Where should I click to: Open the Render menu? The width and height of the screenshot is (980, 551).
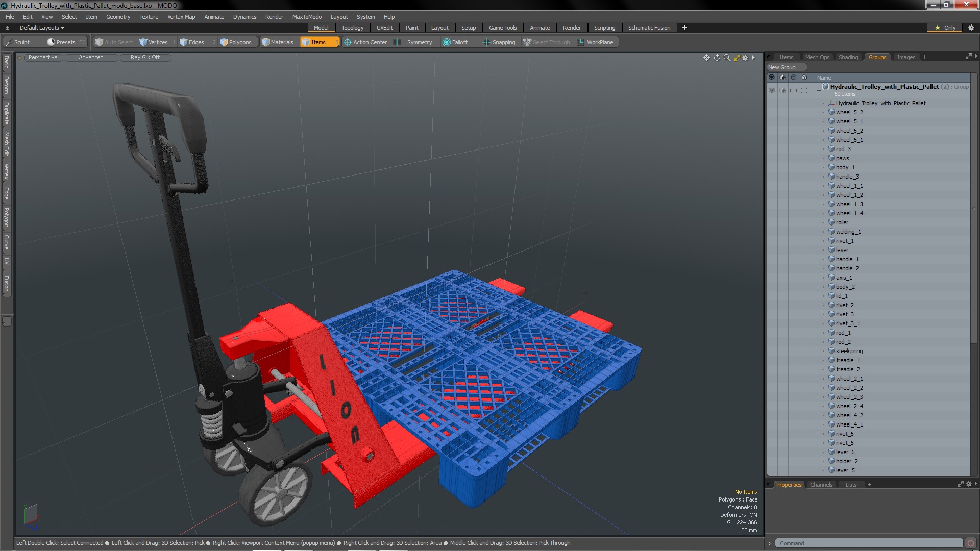274,16
